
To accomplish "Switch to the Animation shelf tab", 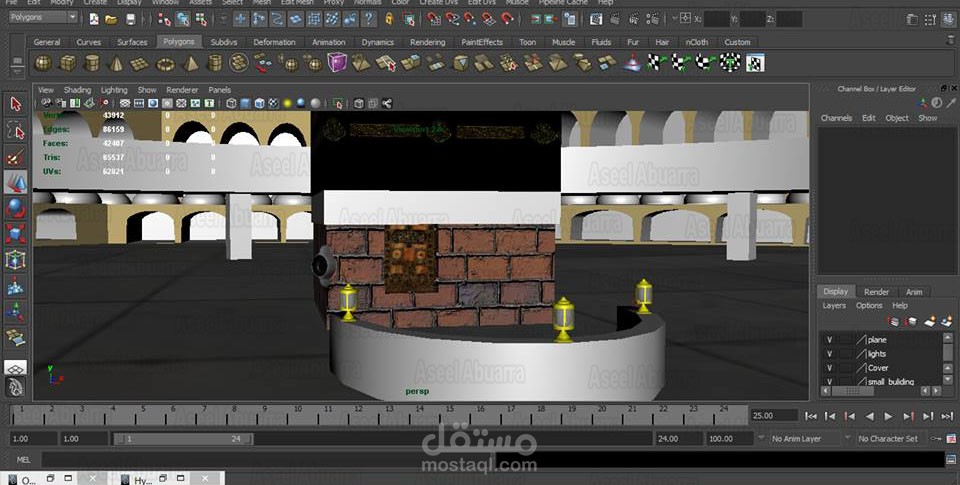I will (x=329, y=42).
